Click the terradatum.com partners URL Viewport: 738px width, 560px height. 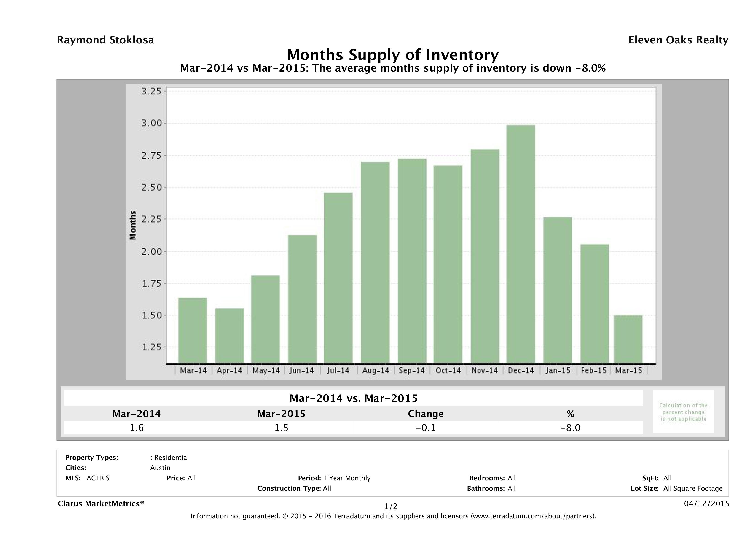click(x=533, y=516)
